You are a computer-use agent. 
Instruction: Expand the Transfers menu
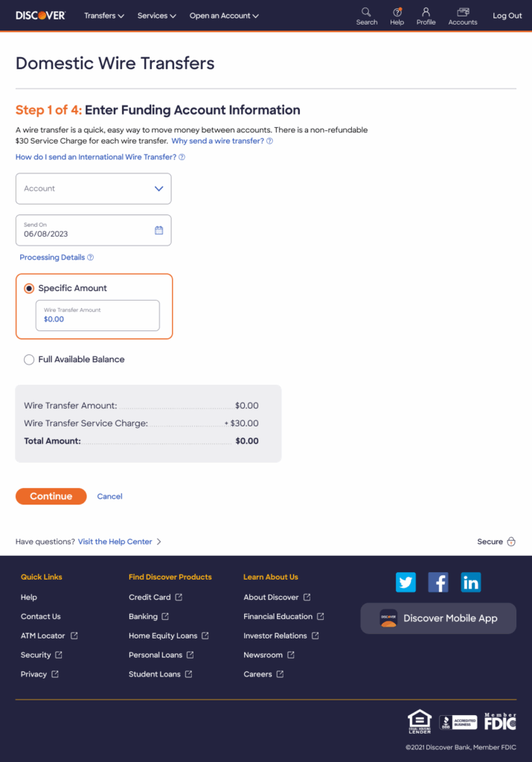pos(104,16)
